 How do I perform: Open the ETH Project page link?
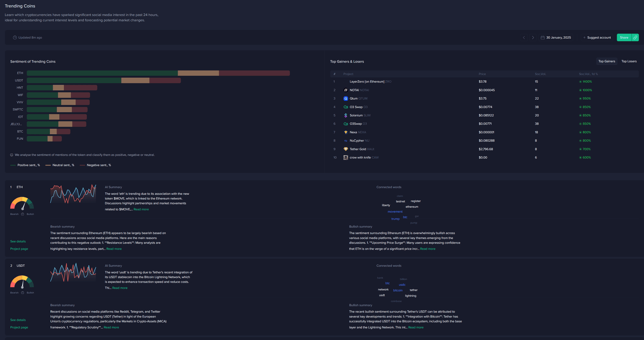[19, 249]
